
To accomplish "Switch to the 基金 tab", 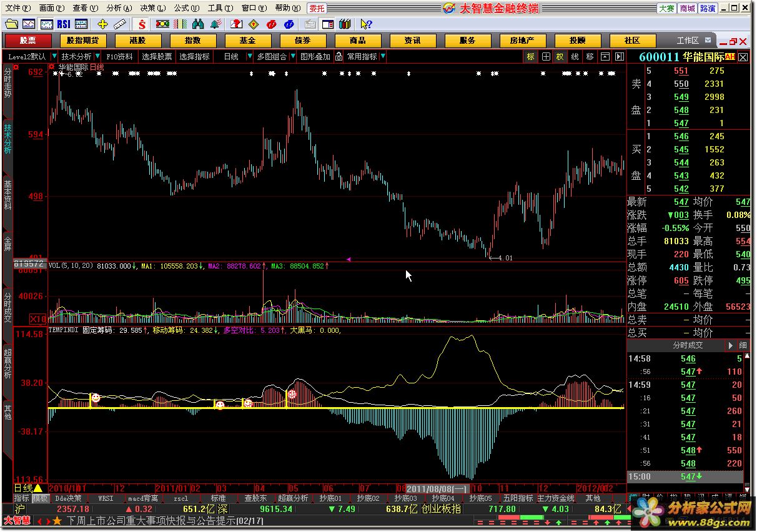I will click(248, 41).
